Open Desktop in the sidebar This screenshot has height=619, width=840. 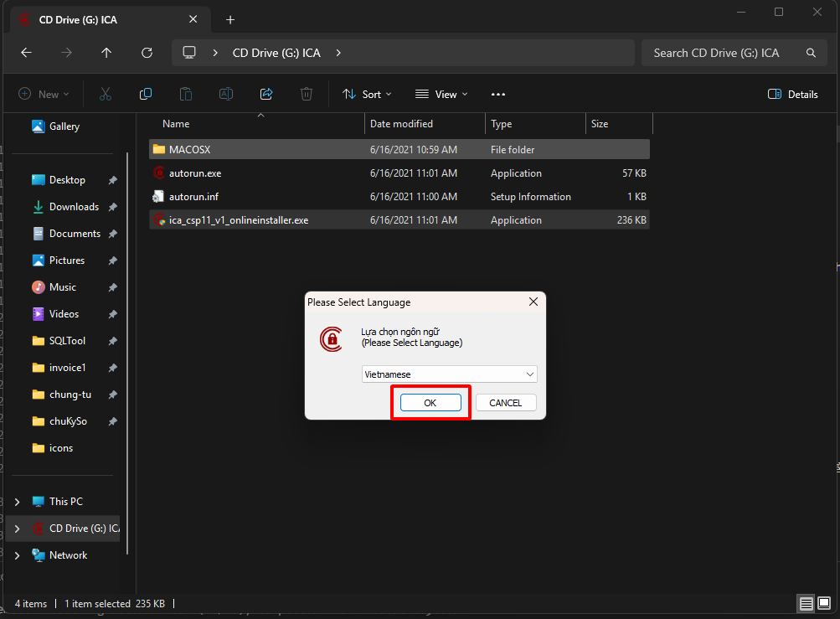pyautogui.click(x=67, y=180)
